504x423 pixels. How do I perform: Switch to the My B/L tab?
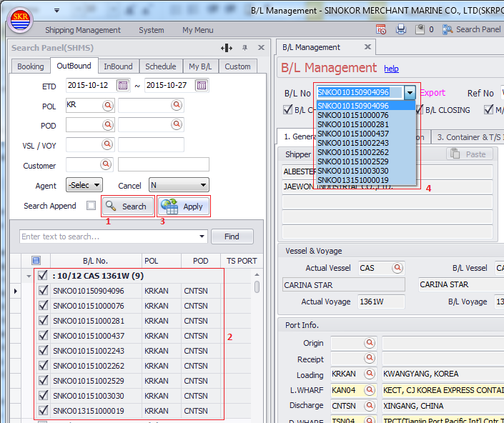coord(200,66)
